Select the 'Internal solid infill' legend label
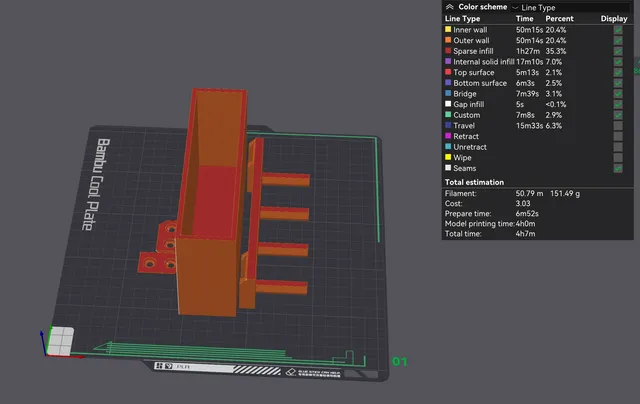The width and height of the screenshot is (640, 404). [x=484, y=62]
